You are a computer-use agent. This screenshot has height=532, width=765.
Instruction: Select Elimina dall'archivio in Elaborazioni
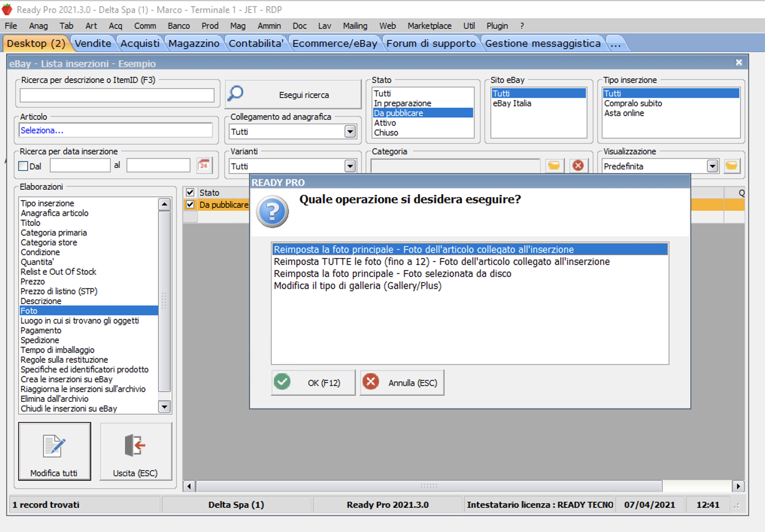pos(89,399)
